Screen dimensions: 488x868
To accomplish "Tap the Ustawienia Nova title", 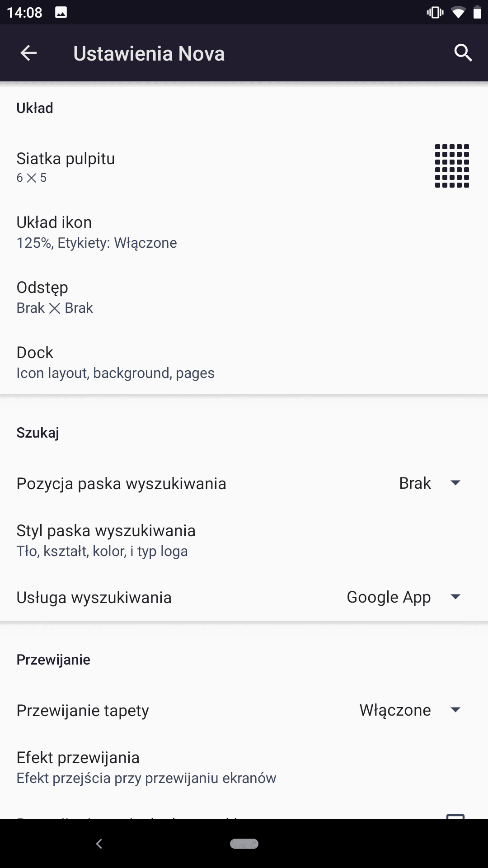I will pyautogui.click(x=149, y=53).
